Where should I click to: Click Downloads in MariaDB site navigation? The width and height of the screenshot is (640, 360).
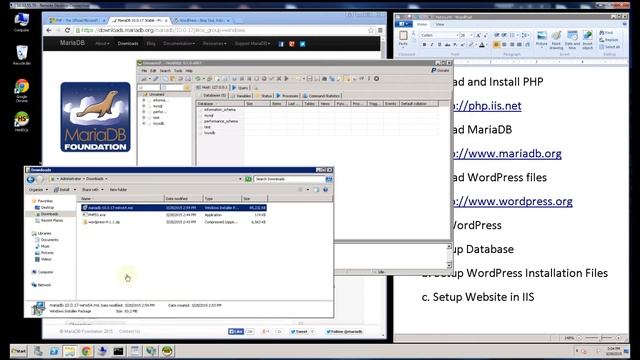coord(128,43)
